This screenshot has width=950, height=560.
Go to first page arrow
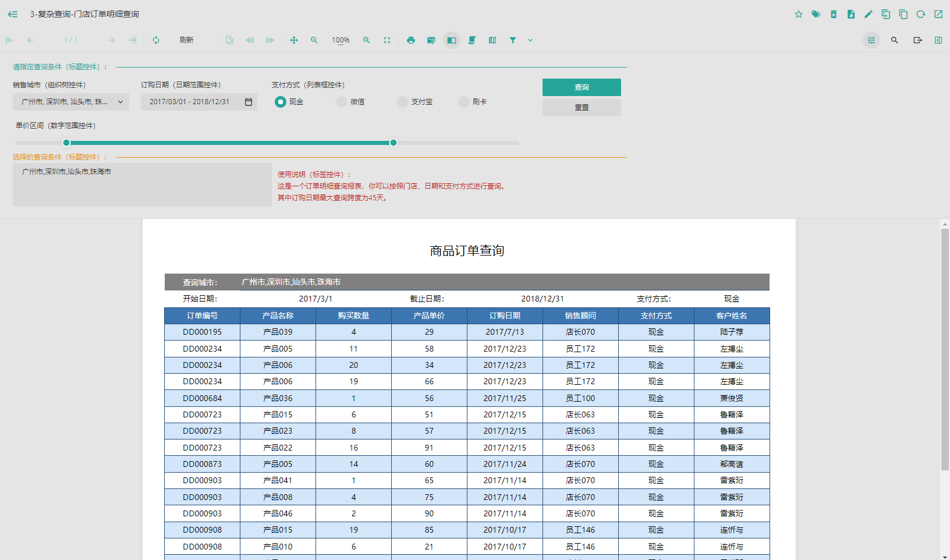pyautogui.click(x=10, y=40)
